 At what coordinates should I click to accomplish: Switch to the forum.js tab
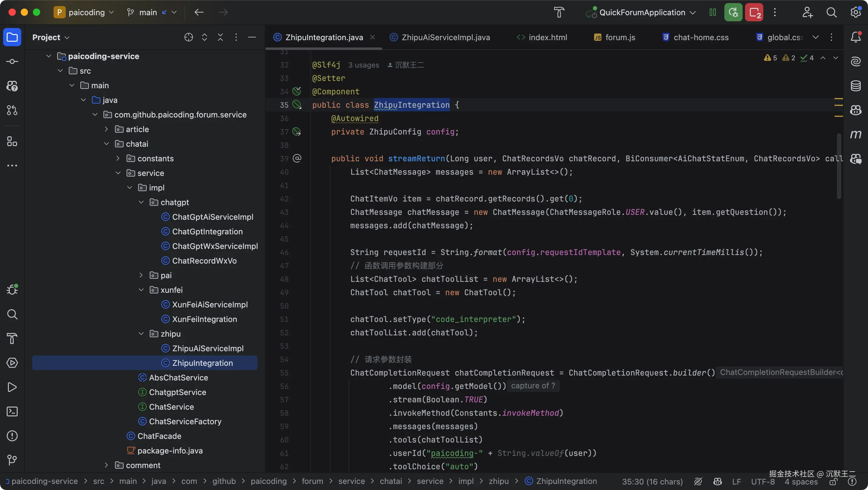pos(620,37)
